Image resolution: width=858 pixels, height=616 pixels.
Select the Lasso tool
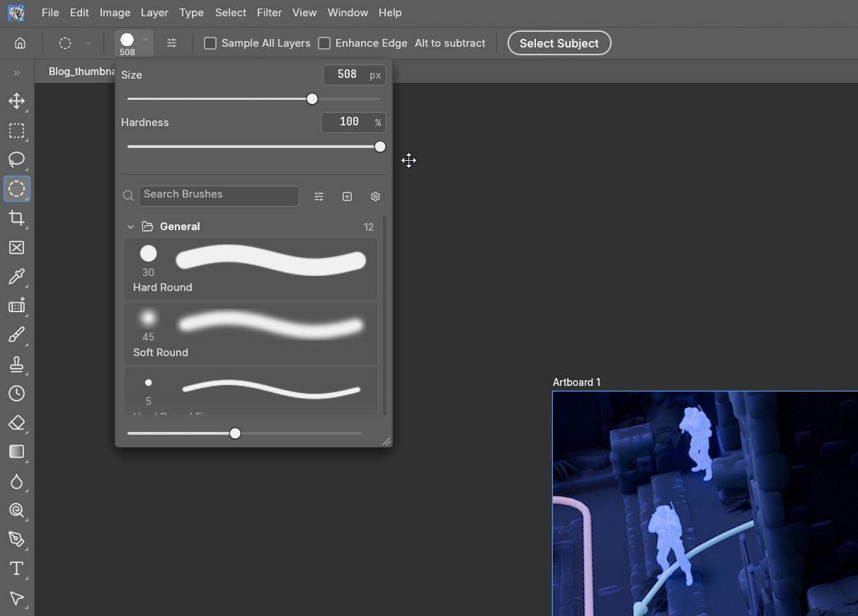pyautogui.click(x=17, y=159)
